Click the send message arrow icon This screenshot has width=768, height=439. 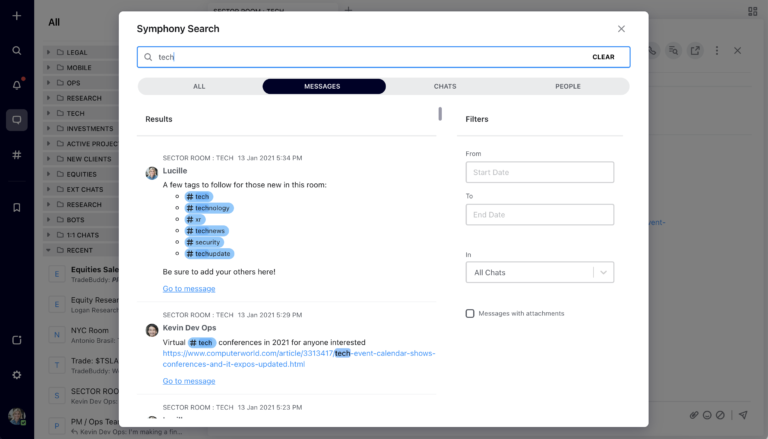742,414
